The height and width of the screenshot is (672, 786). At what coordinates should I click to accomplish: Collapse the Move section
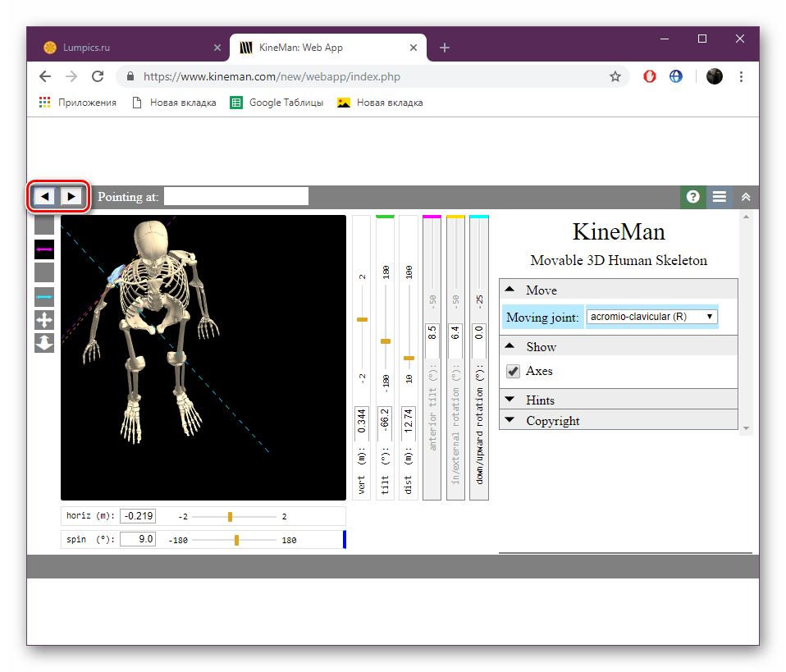click(x=541, y=290)
